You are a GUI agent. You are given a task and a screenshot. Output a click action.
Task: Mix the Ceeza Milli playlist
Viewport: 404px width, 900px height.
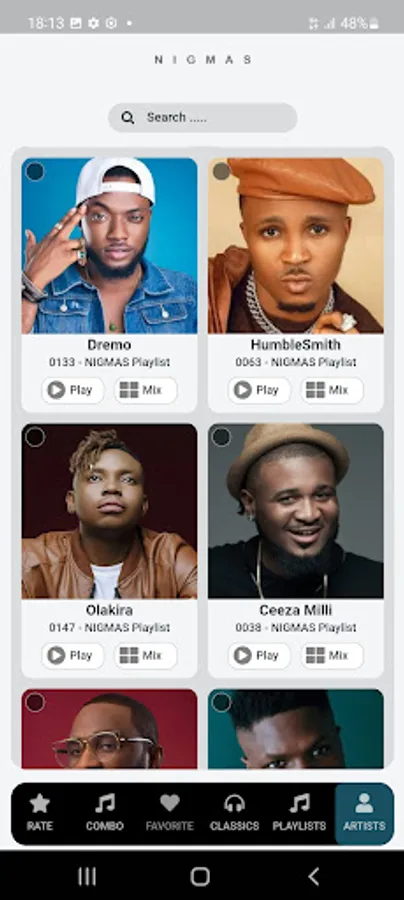point(332,655)
